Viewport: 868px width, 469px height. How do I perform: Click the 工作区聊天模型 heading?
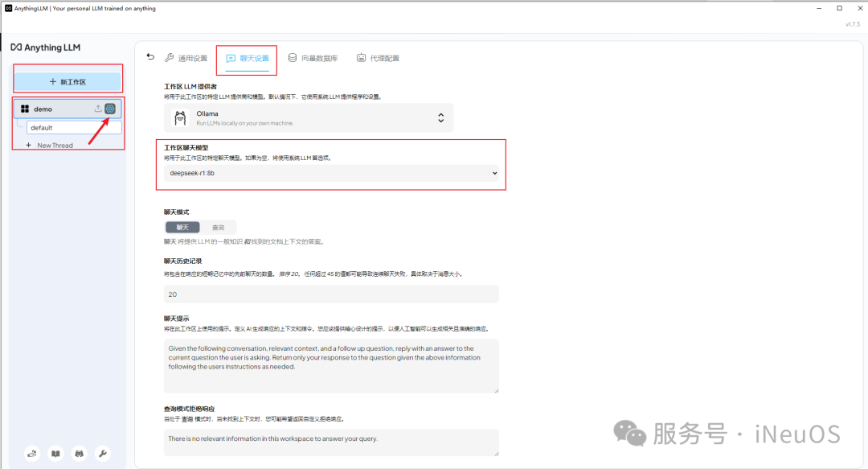[186, 148]
